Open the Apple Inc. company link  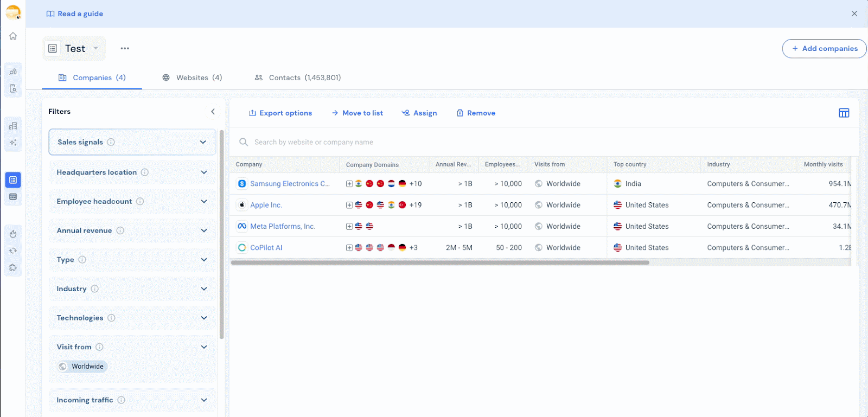266,205
